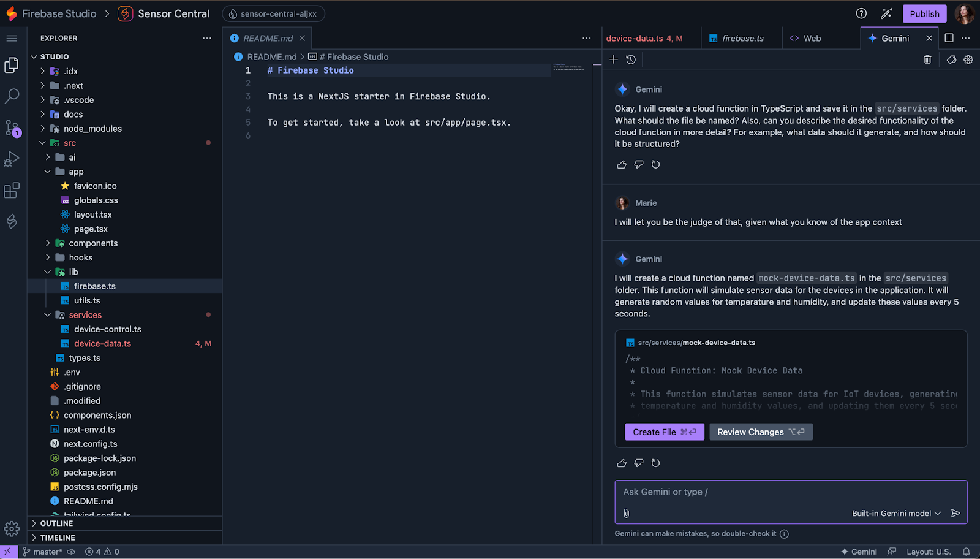The image size is (980, 559).
Task: Open the user profile avatar
Action: [x=964, y=13]
